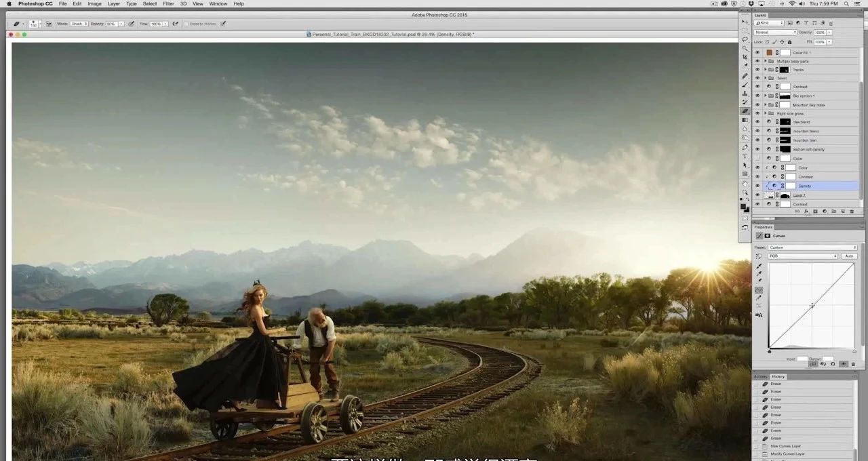
Task: Select the Eraser tool in the toolbox
Action: click(746, 111)
